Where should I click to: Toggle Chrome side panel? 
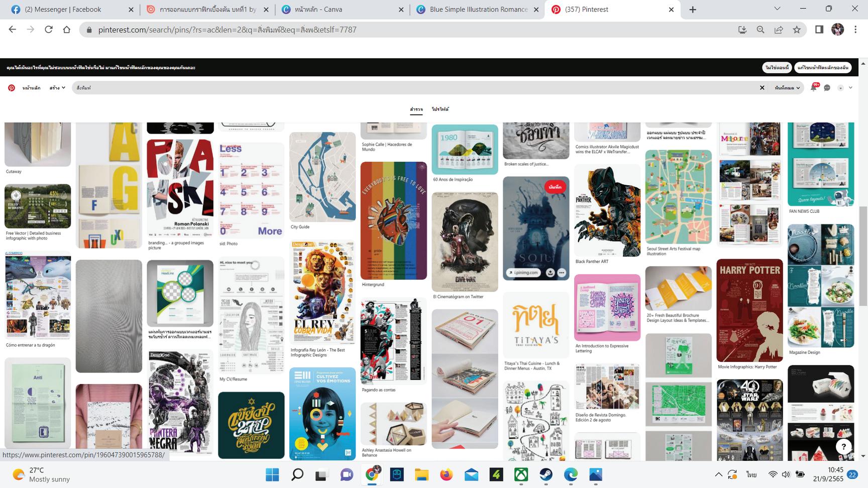819,30
